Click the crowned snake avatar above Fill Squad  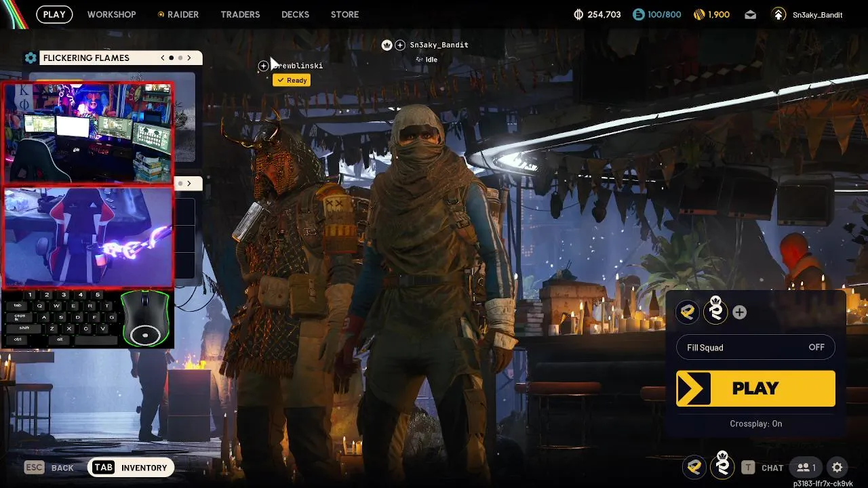tap(715, 310)
